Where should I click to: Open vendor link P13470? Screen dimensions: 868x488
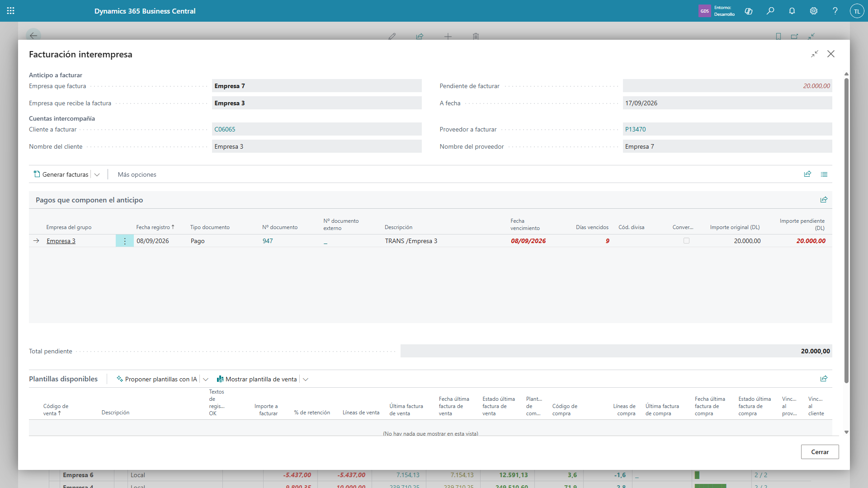[635, 129]
